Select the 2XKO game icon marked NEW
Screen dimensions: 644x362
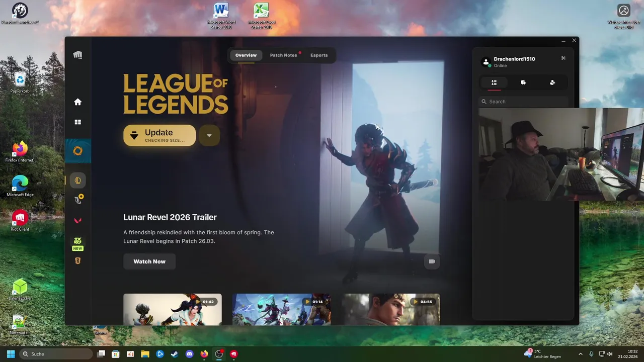(77, 243)
